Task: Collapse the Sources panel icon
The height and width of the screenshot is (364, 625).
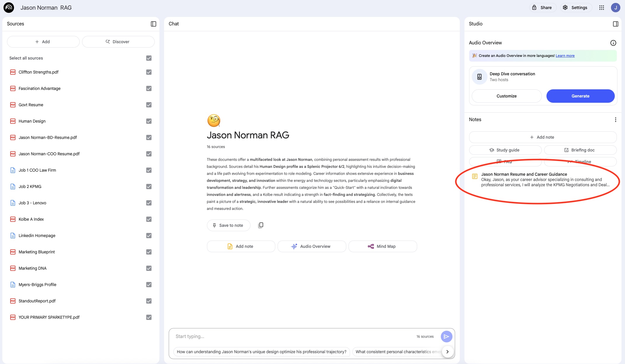Action: tap(154, 24)
